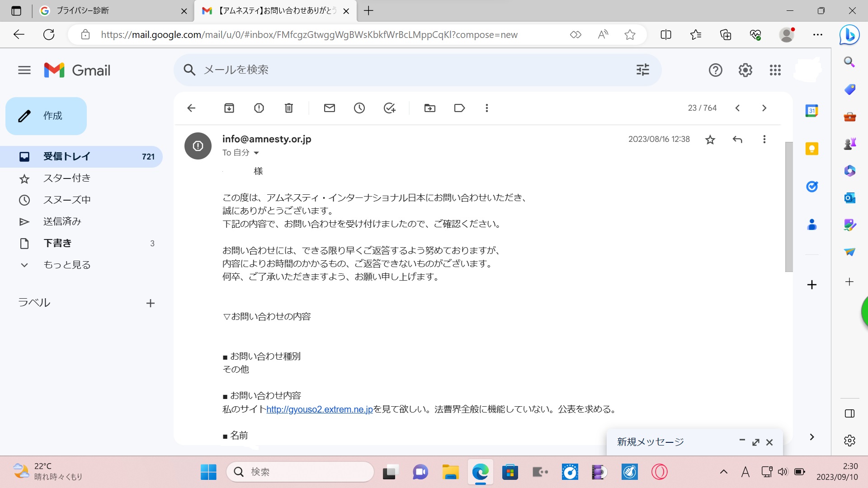The width and height of the screenshot is (868, 488).
Task: Archive the open email
Action: [x=229, y=108]
